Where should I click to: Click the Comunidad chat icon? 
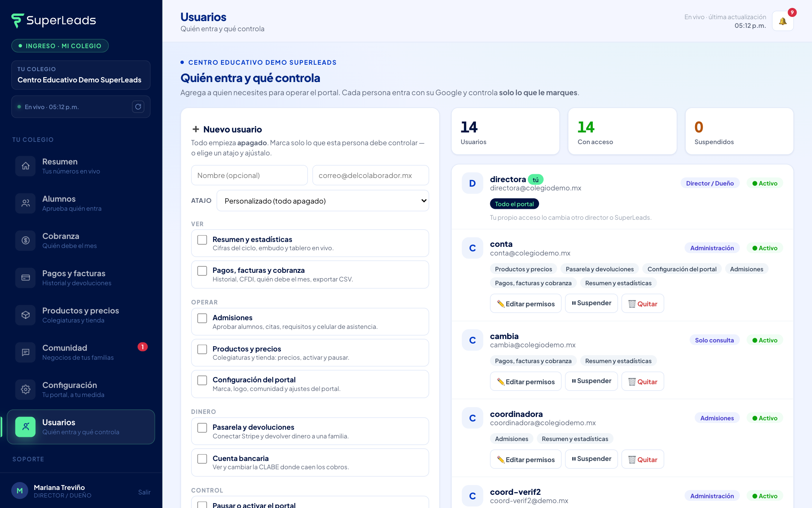(x=26, y=352)
